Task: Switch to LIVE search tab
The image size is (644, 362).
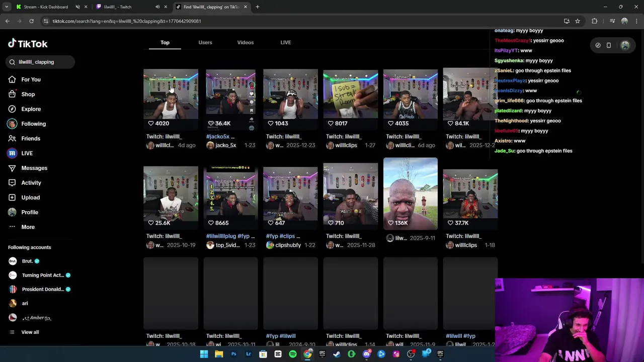Action: [x=286, y=42]
